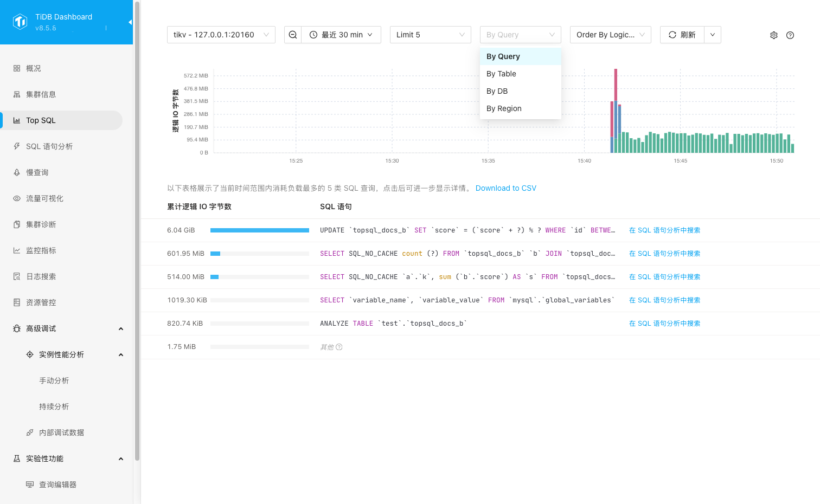Select By Table in the dropdown list
Image resolution: width=820 pixels, height=504 pixels.
click(501, 74)
